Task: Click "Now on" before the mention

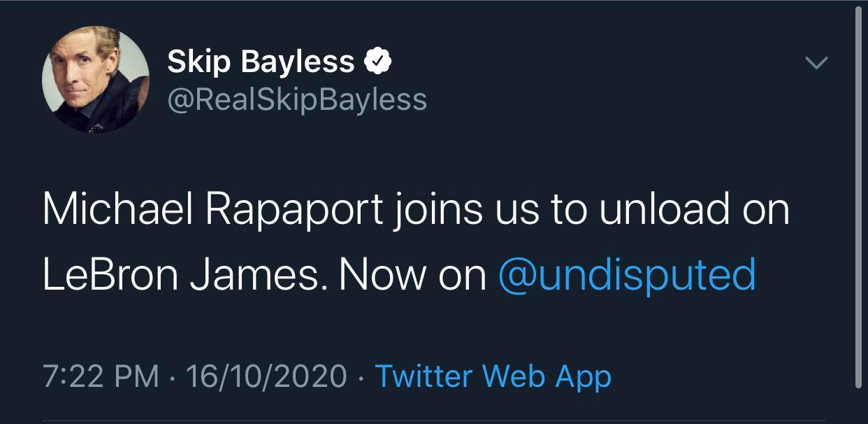Action: point(412,275)
